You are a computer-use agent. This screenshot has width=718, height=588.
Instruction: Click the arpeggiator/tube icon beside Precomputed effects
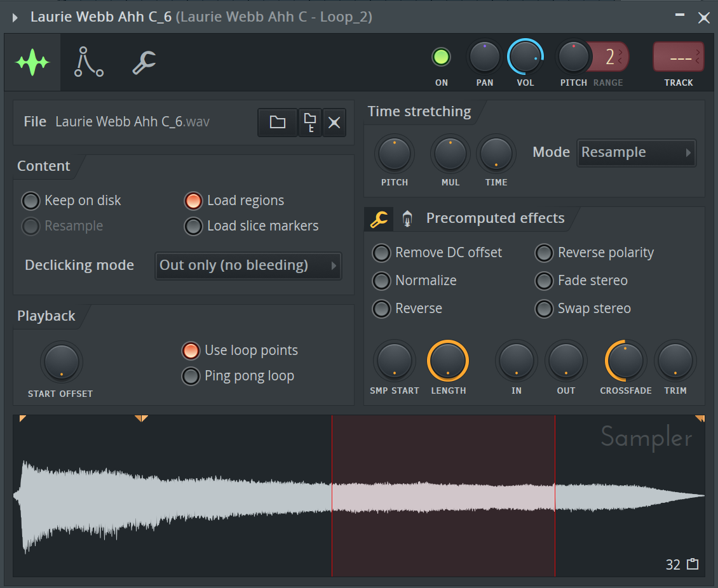click(407, 218)
